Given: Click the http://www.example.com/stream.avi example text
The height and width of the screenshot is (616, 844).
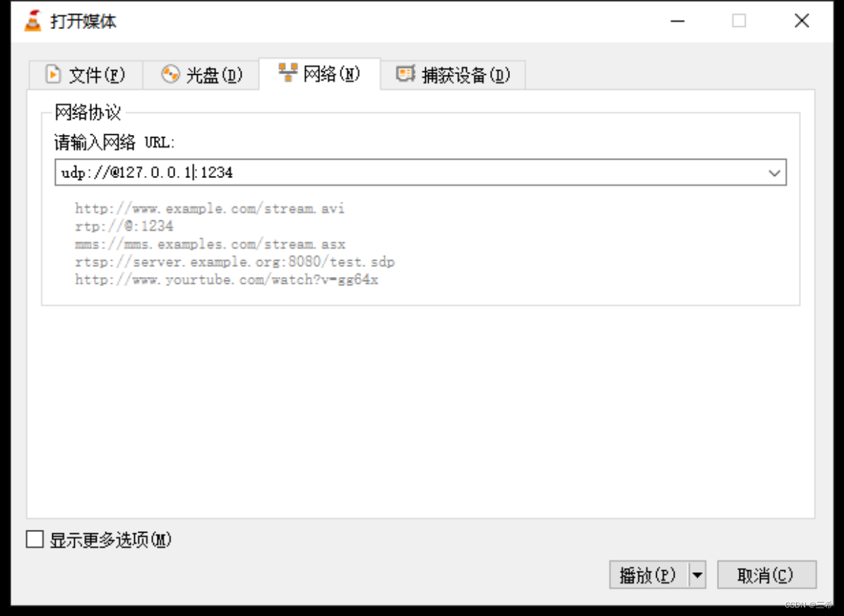Looking at the screenshot, I should pos(209,208).
